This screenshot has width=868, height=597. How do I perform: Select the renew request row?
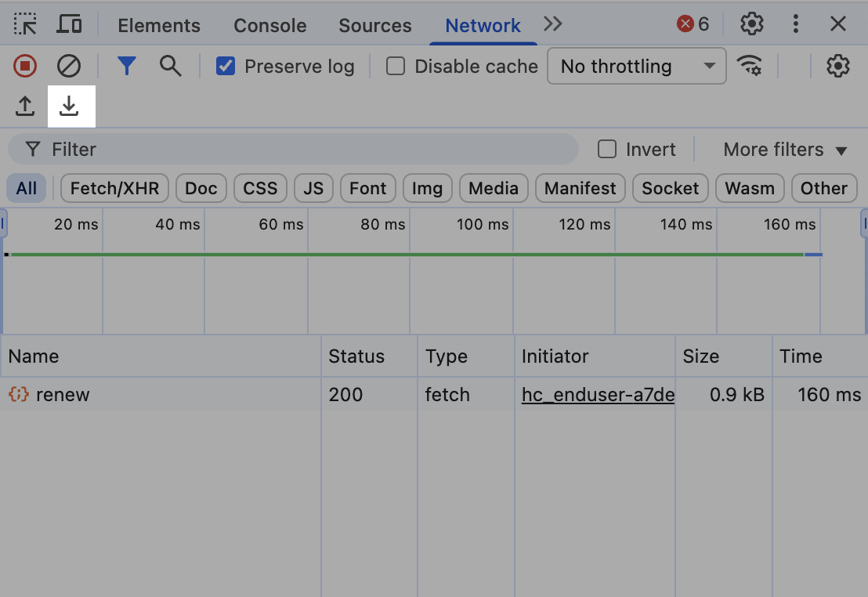click(x=434, y=394)
